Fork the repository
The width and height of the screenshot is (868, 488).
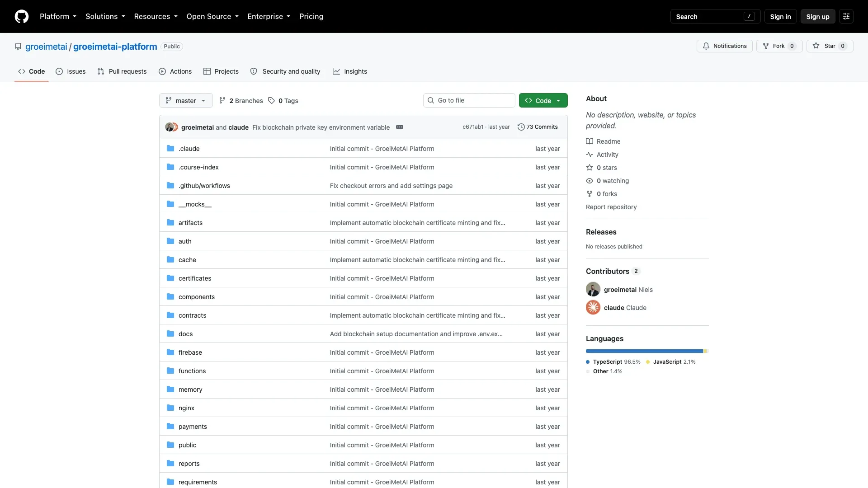tap(779, 46)
